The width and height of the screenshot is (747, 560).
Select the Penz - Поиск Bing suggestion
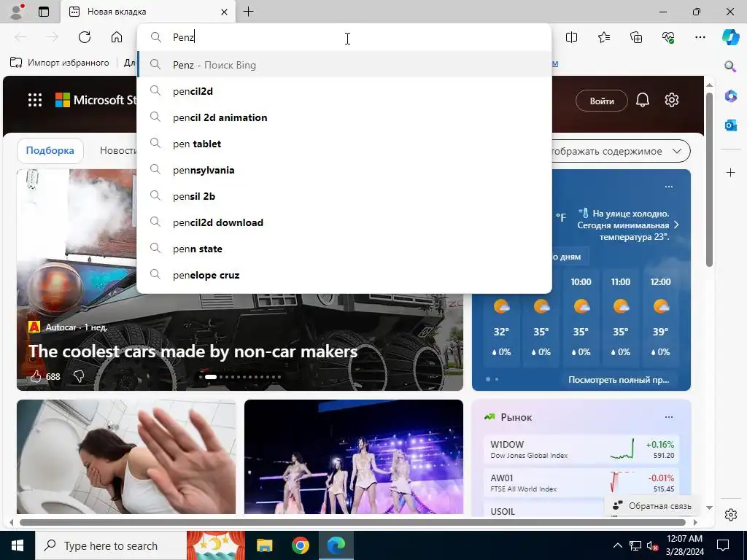click(344, 64)
